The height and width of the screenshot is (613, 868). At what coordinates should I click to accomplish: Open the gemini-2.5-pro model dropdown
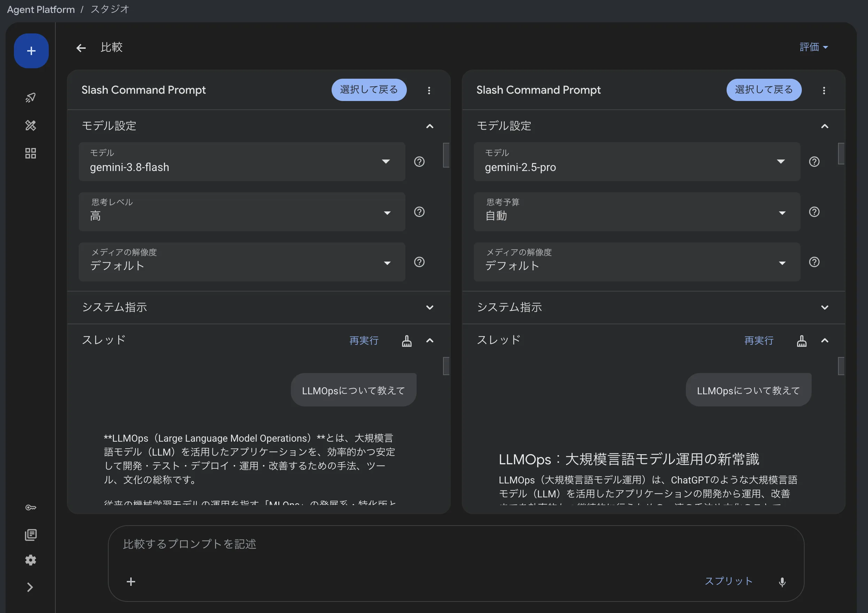[637, 161]
